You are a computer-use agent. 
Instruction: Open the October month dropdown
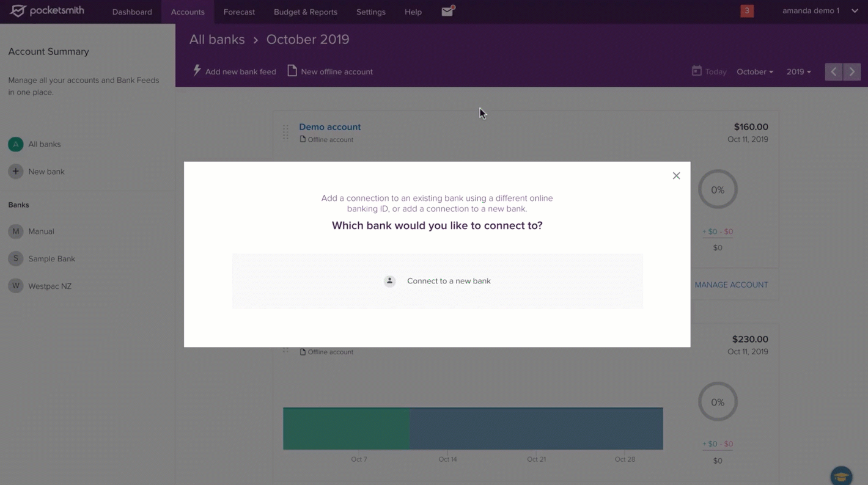754,71
